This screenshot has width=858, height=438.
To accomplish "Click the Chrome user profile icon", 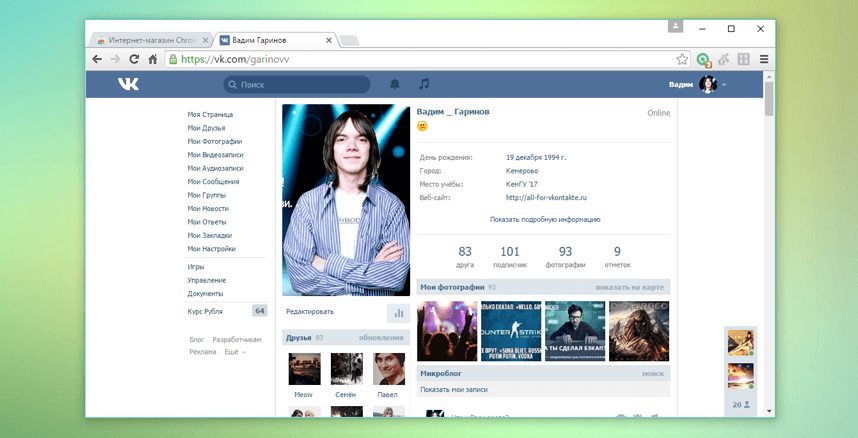I will [675, 26].
